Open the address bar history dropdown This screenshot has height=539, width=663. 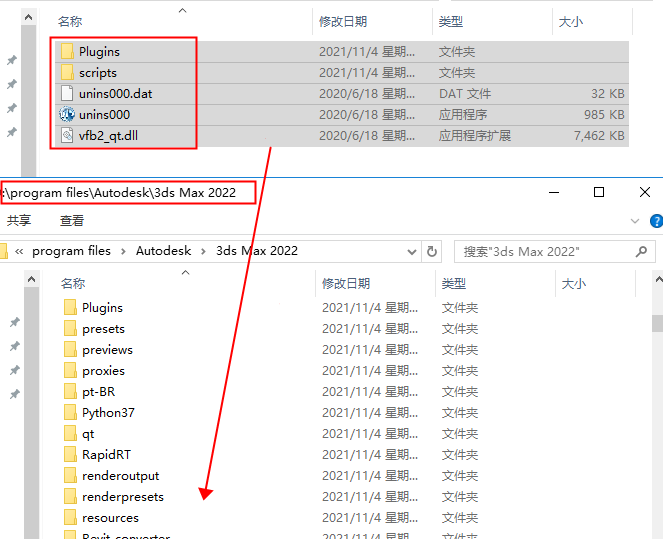pos(412,252)
